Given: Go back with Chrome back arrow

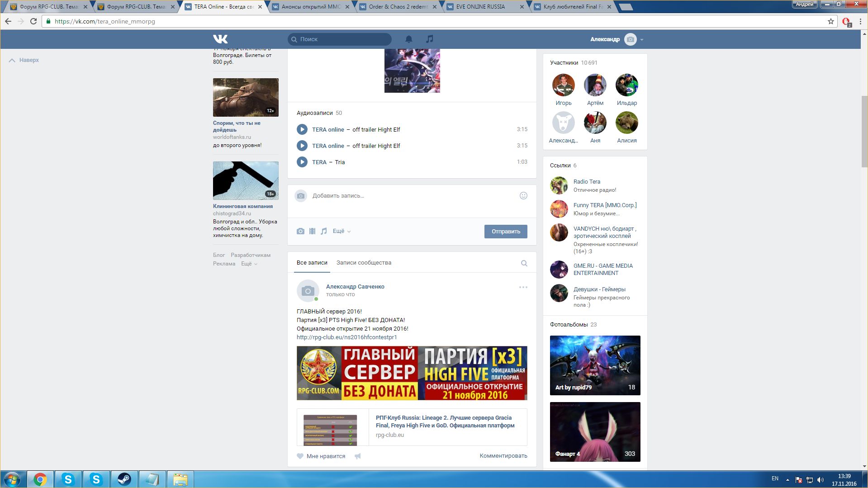Looking at the screenshot, I should coord(8,21).
